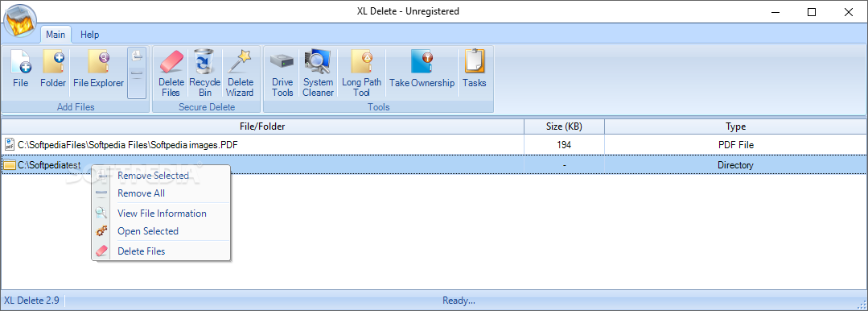Open the Recycle Bin secure delete tool
The width and height of the screenshot is (868, 311).
pos(205,73)
